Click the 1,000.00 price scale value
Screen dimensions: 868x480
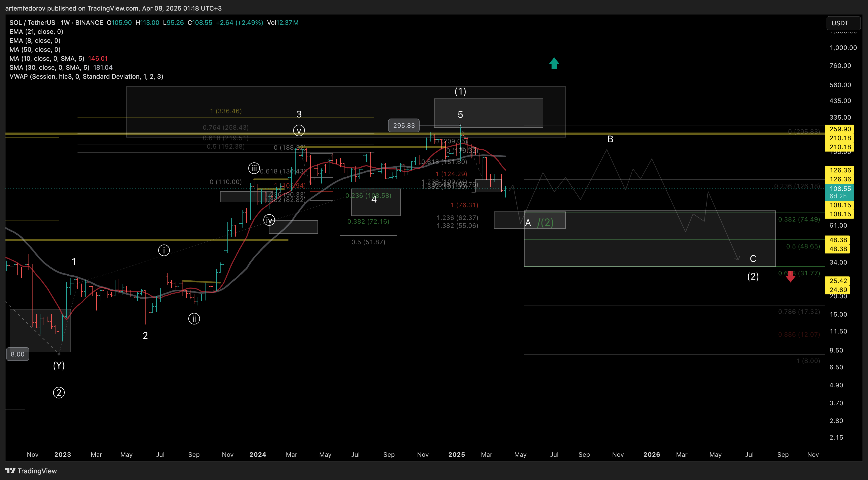[x=843, y=48]
